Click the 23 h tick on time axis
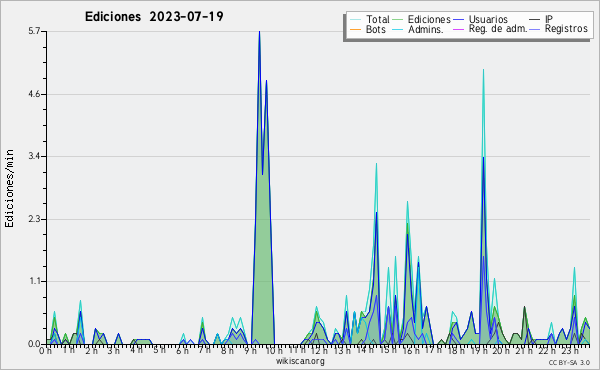The image size is (600, 370). pyautogui.click(x=569, y=350)
